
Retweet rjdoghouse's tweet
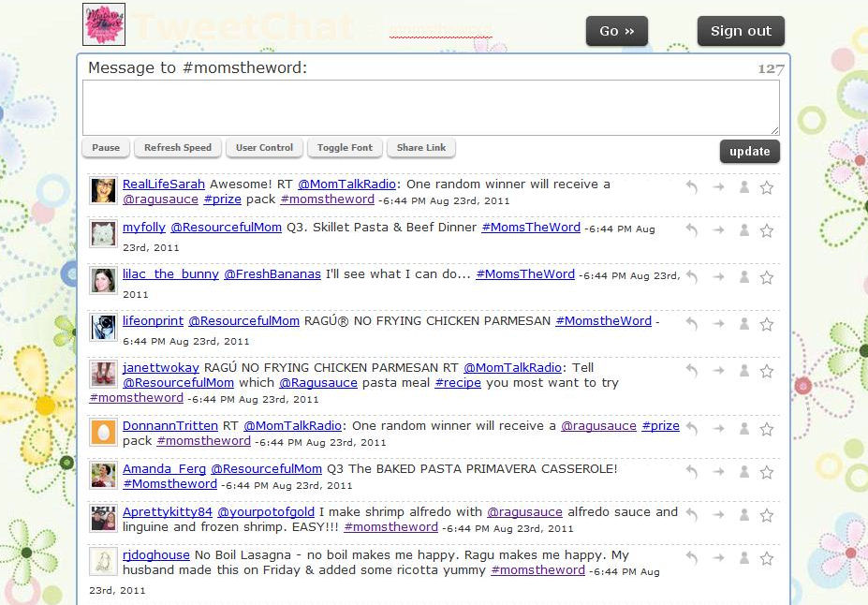point(718,558)
